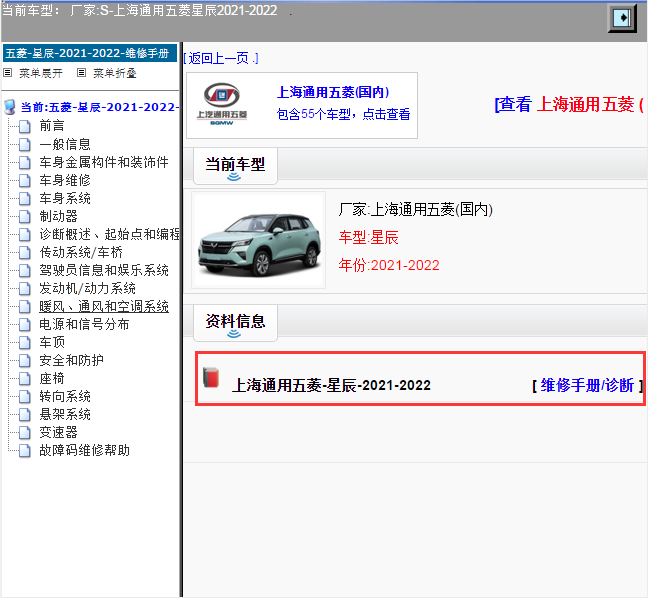Image resolution: width=648 pixels, height=598 pixels.
Task: Collapse all menus with 菜单折叠
Action: coord(114,73)
